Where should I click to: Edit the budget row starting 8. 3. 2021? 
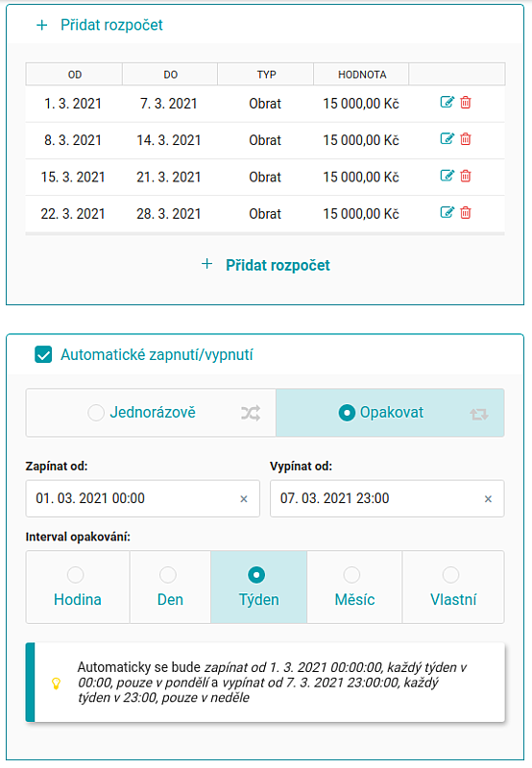(447, 139)
